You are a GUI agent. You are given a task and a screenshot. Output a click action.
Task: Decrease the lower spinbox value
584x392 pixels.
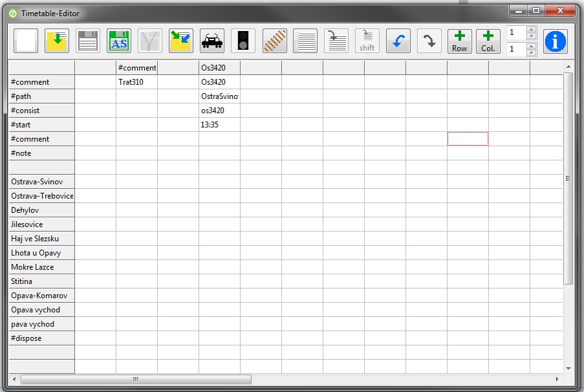click(x=531, y=52)
